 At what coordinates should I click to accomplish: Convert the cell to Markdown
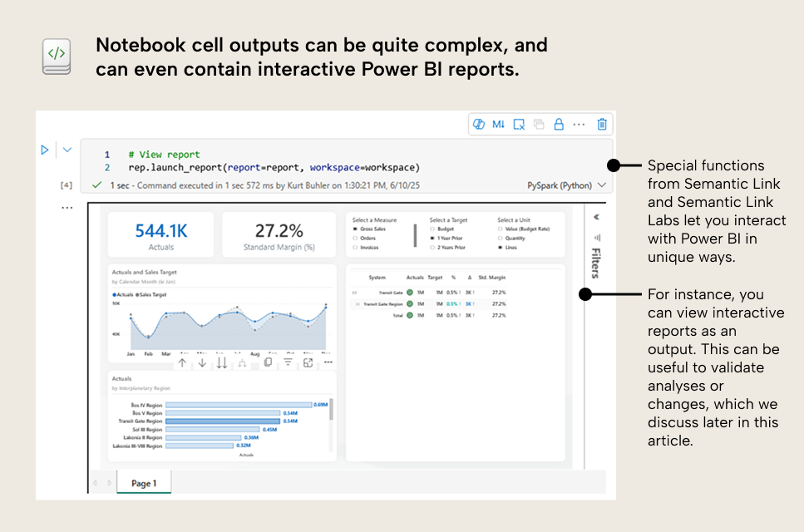[x=498, y=124]
